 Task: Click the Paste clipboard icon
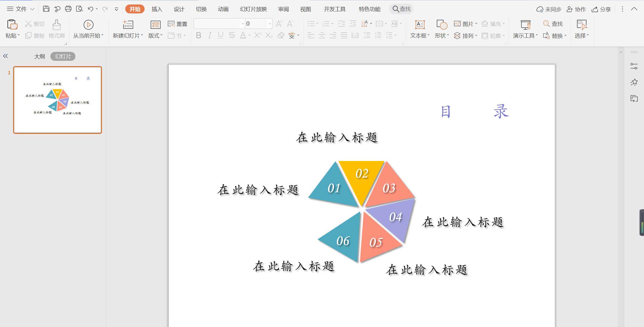12,25
